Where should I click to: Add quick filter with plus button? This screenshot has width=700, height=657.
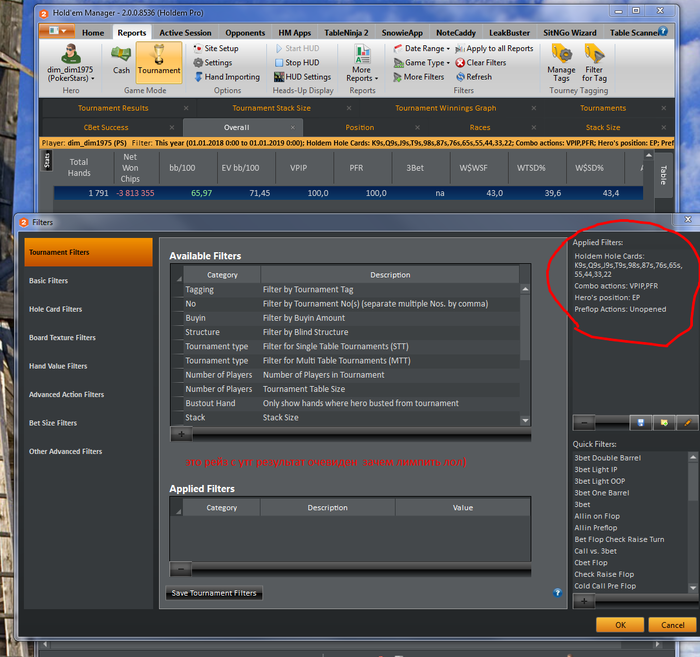coord(584,602)
